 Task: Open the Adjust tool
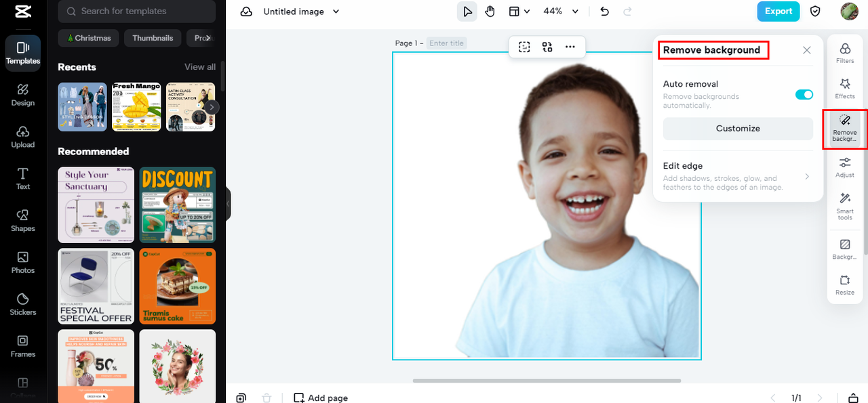pos(845,168)
